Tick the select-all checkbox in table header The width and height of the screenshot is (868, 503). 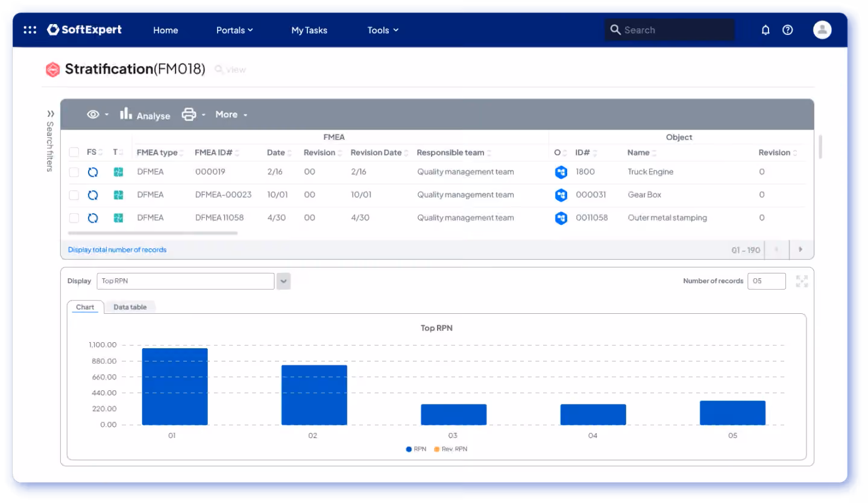point(74,152)
